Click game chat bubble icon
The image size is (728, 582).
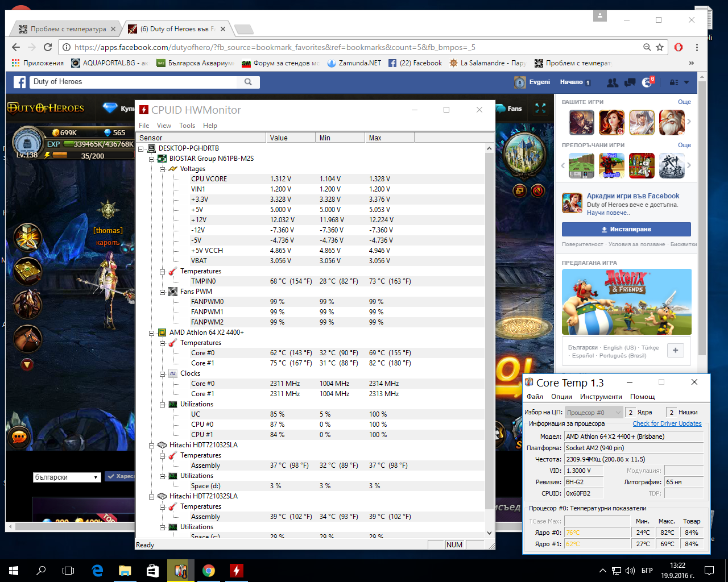(x=19, y=437)
